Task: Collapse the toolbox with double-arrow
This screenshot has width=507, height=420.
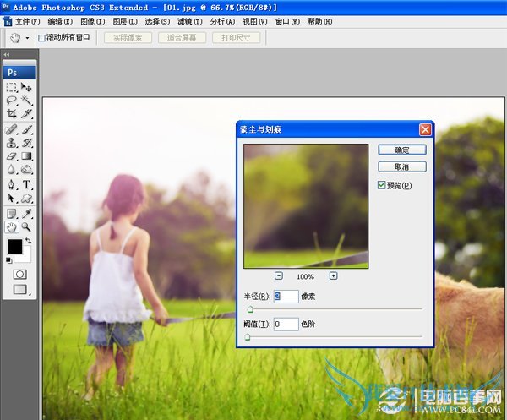Action: 7,54
